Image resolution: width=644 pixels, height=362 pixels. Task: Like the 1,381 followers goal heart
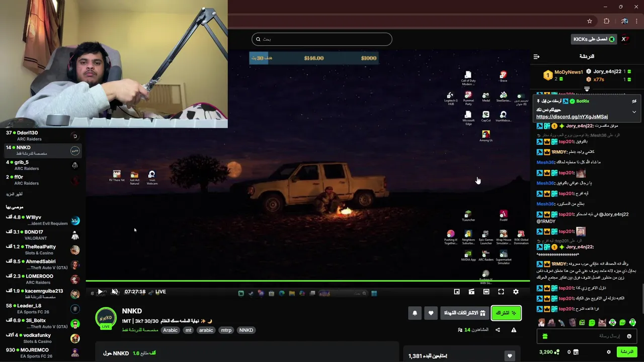pyautogui.click(x=510, y=356)
